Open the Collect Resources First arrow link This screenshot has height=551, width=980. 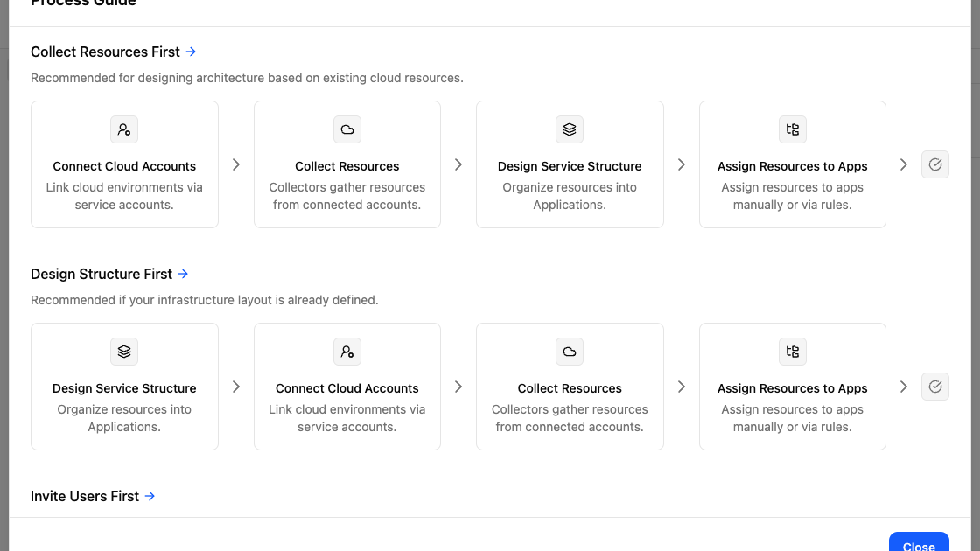191,52
